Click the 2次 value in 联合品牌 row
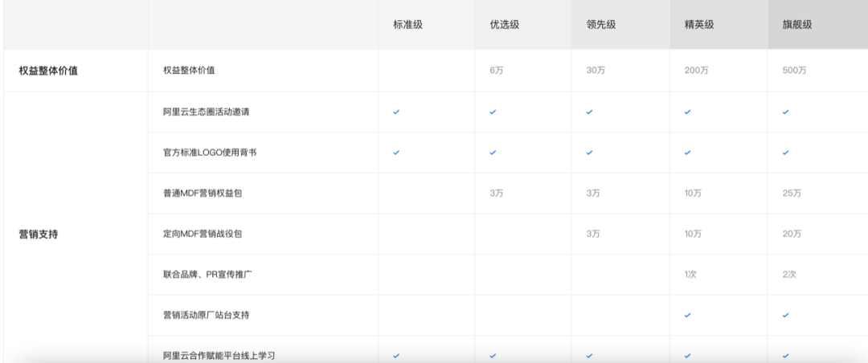 pyautogui.click(x=788, y=275)
